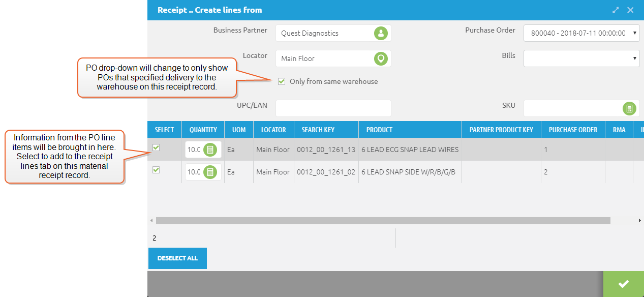This screenshot has width=644, height=297.
Task: Open the Business Partner lookup icon
Action: pos(381,33)
